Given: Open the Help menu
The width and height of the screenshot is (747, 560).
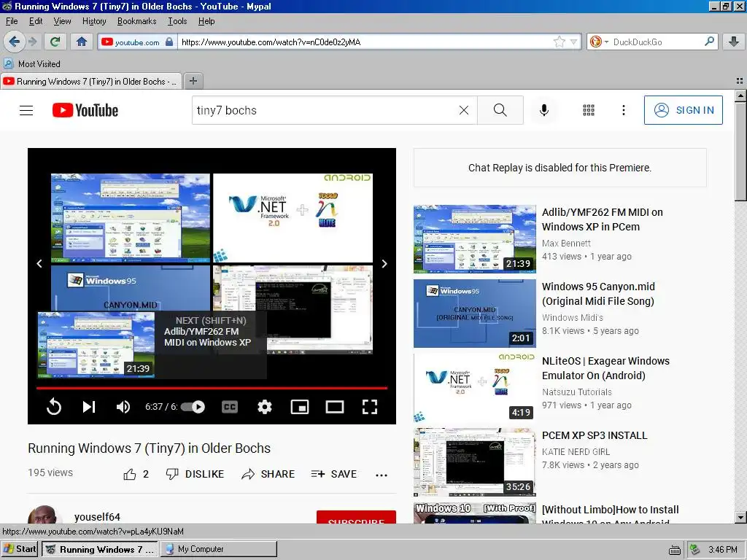Looking at the screenshot, I should pos(206,21).
